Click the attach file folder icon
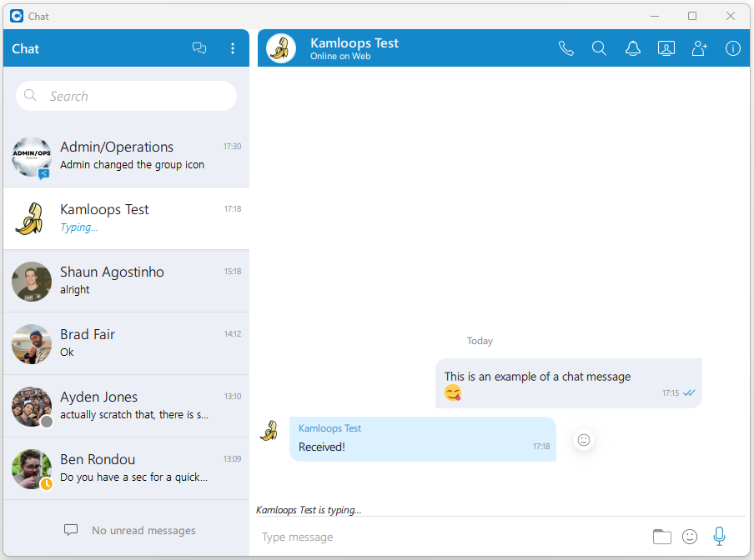 (x=662, y=537)
